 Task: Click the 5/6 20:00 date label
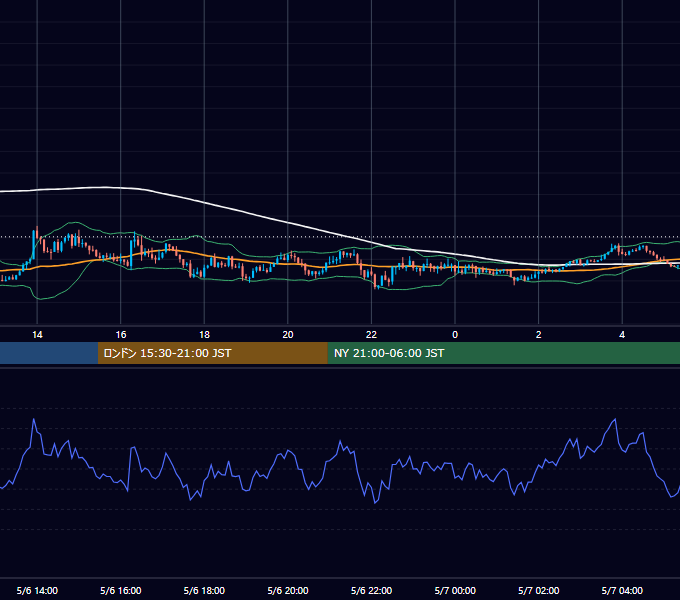(x=288, y=590)
